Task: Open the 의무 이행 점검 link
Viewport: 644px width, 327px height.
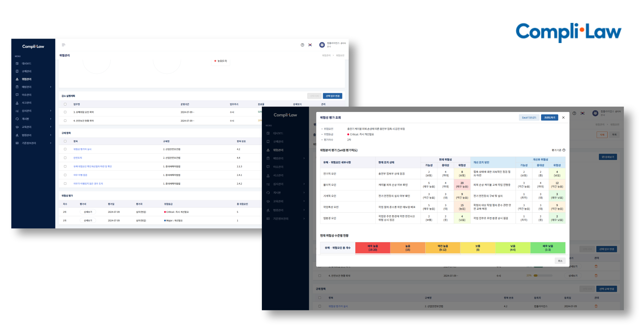Action: coord(80,175)
